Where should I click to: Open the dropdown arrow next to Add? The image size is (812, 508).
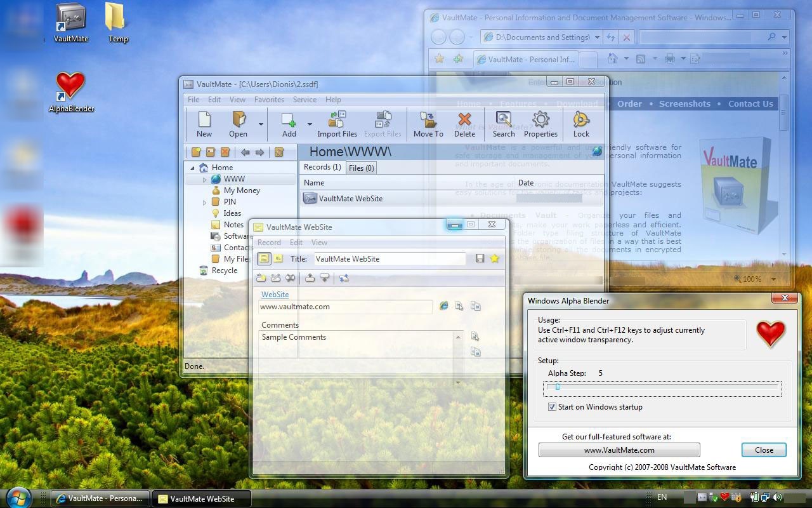(x=310, y=124)
